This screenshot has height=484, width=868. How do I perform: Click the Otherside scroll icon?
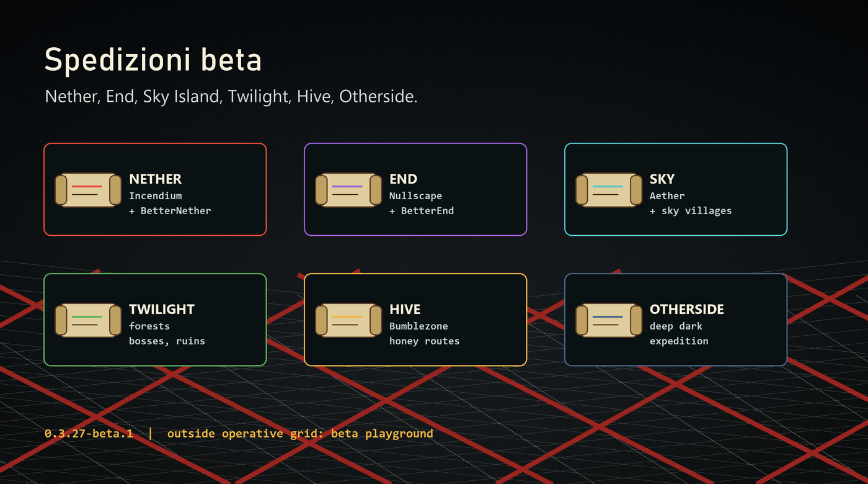(609, 320)
